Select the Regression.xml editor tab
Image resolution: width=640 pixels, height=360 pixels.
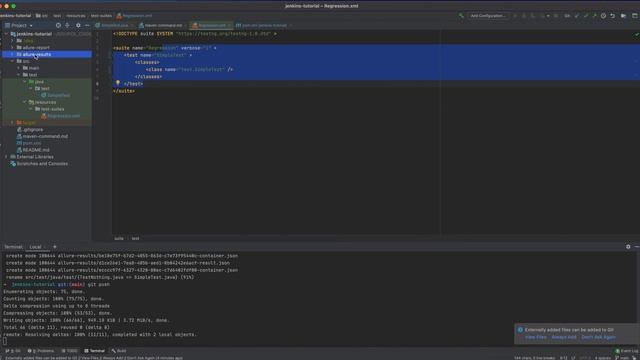coord(211,25)
